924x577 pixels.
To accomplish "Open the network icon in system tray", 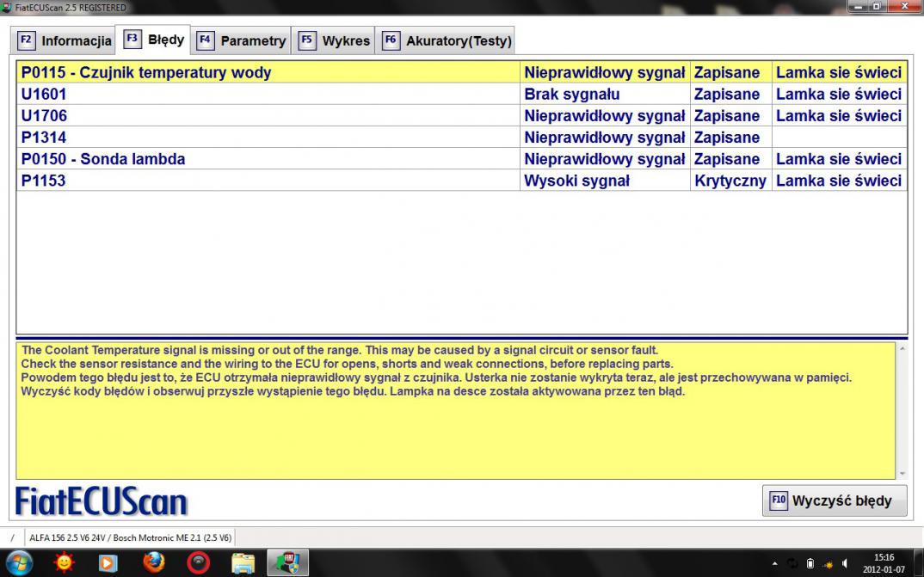I will [x=828, y=564].
